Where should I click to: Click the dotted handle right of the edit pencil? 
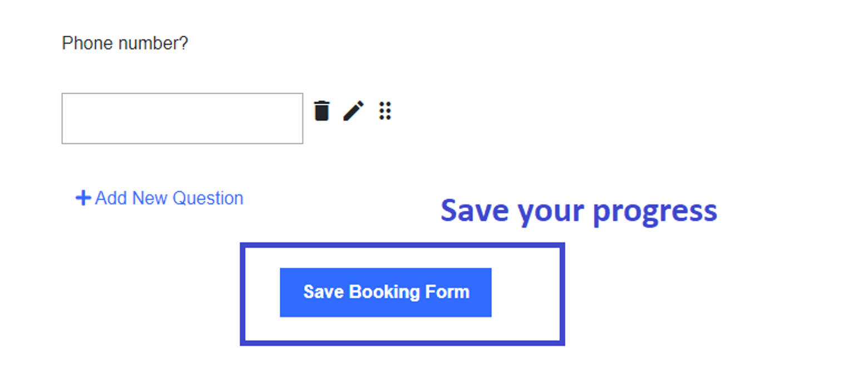(x=385, y=110)
